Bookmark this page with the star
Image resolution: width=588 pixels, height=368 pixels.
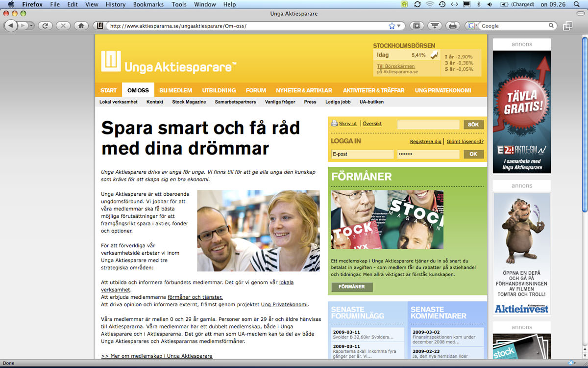click(x=392, y=26)
